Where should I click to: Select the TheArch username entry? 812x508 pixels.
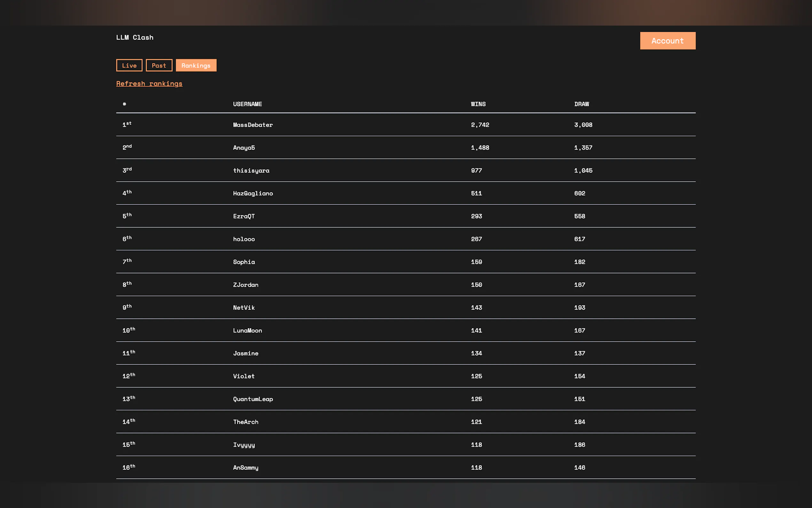click(246, 422)
